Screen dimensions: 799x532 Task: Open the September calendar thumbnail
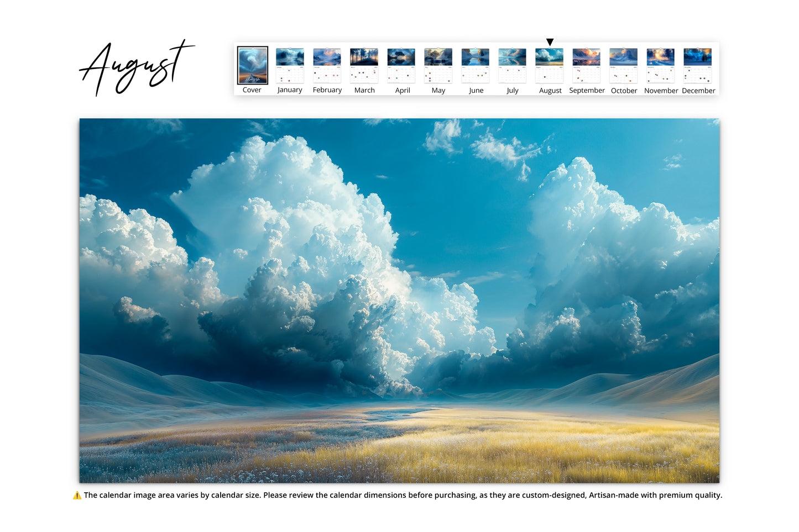[x=586, y=66]
